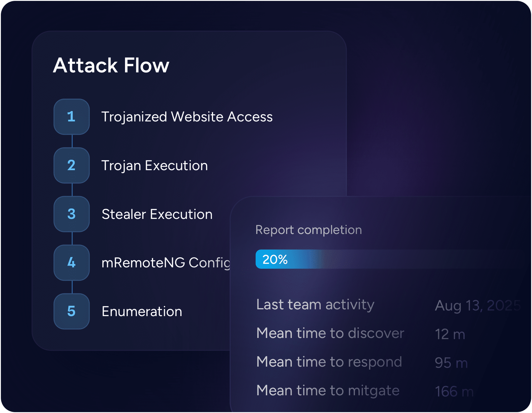
Task: Click the connector line between steps 2 and 3
Action: (71, 190)
